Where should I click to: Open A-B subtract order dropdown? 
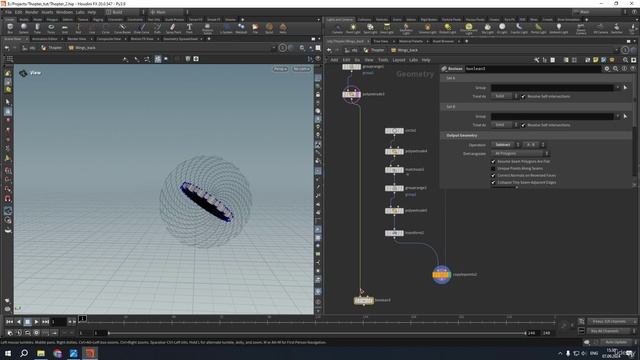click(x=533, y=145)
